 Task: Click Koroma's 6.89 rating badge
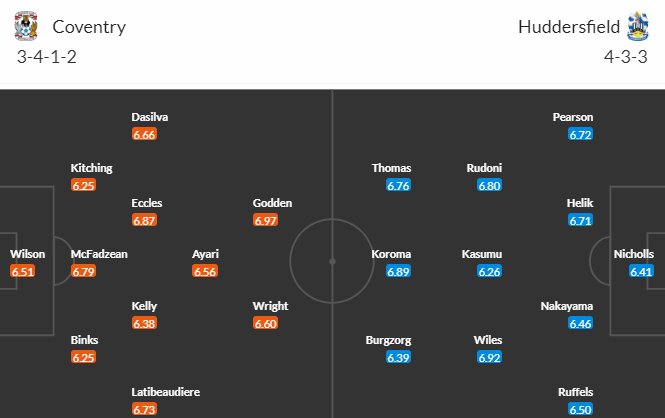pyautogui.click(x=398, y=271)
